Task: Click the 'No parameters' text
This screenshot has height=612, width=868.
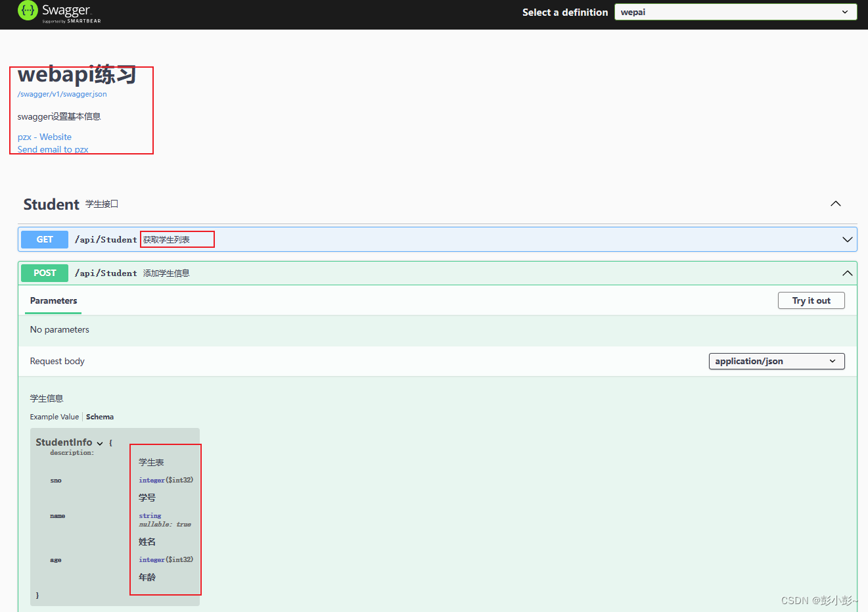Action: pos(60,329)
